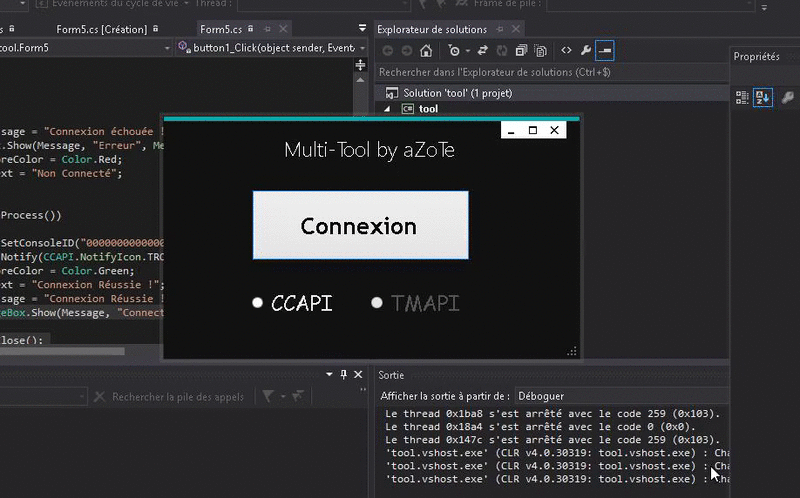Click the pin icon on the Form5.cs tab

tap(267, 29)
